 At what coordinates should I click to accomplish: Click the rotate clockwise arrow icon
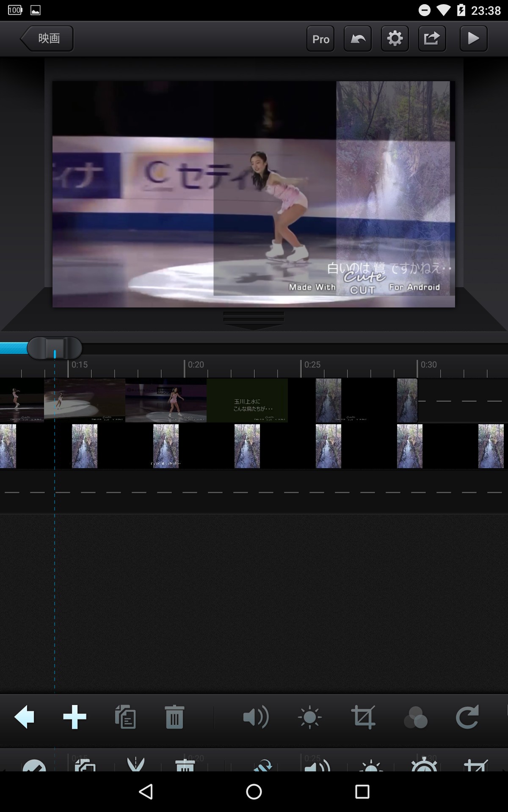[467, 717]
